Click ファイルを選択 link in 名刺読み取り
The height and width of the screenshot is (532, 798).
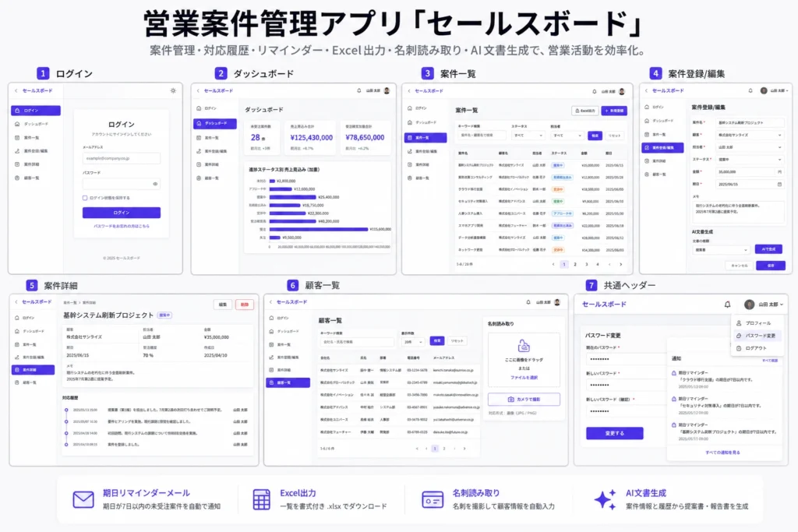524,377
